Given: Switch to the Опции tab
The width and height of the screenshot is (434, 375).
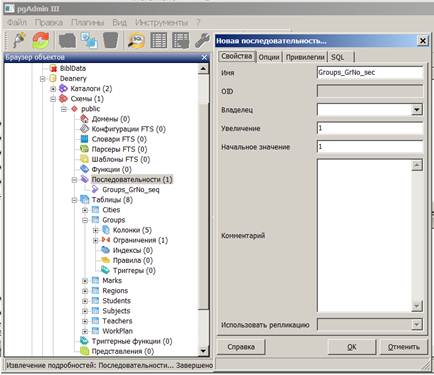Looking at the screenshot, I should click(269, 57).
